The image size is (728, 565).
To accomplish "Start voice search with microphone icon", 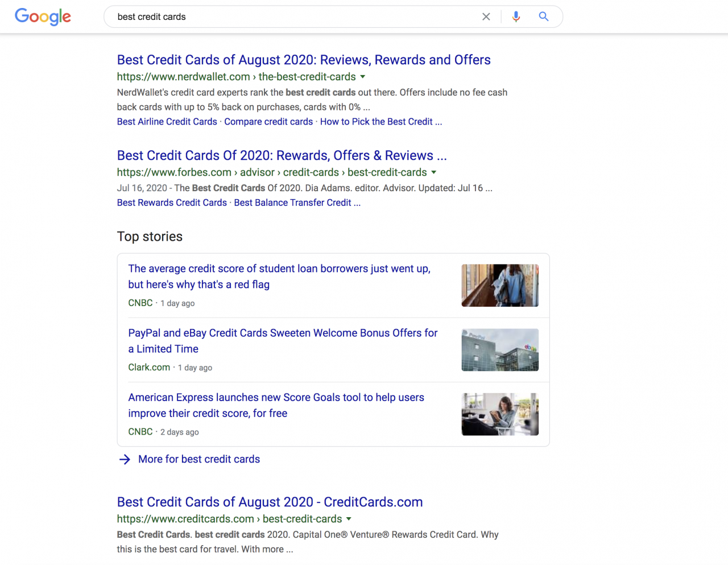I will [x=516, y=17].
